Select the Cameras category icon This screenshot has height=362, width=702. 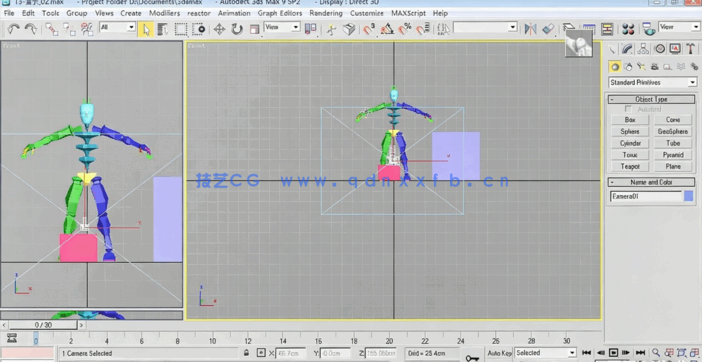coord(655,67)
